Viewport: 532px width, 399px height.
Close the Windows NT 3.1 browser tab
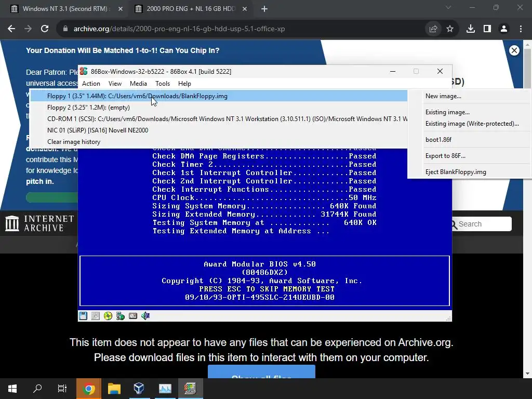point(121,9)
